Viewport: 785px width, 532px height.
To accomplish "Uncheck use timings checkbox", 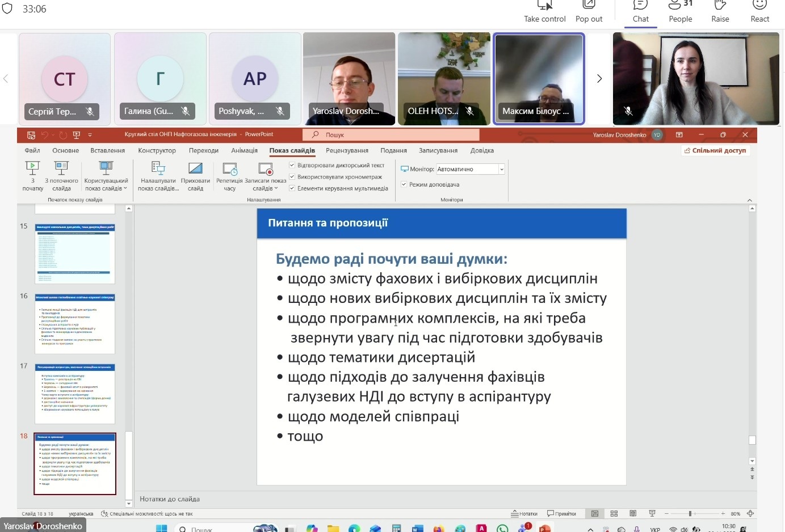I will [x=292, y=177].
